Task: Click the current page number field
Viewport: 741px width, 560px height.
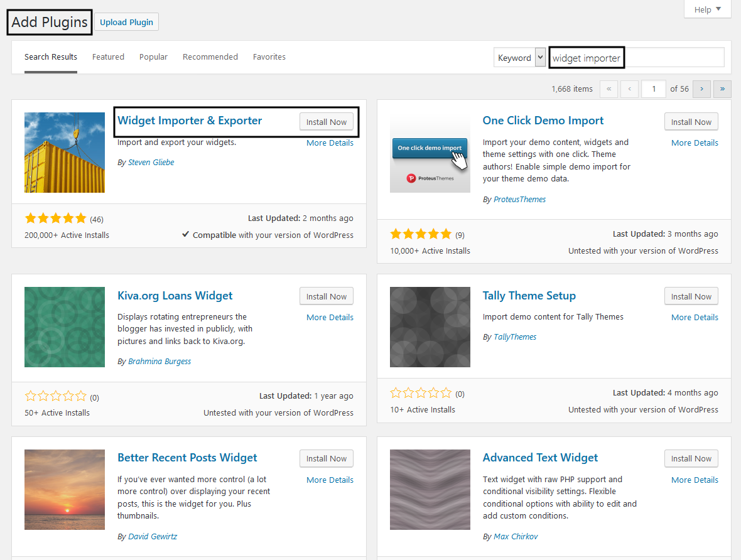Action: pyautogui.click(x=653, y=89)
